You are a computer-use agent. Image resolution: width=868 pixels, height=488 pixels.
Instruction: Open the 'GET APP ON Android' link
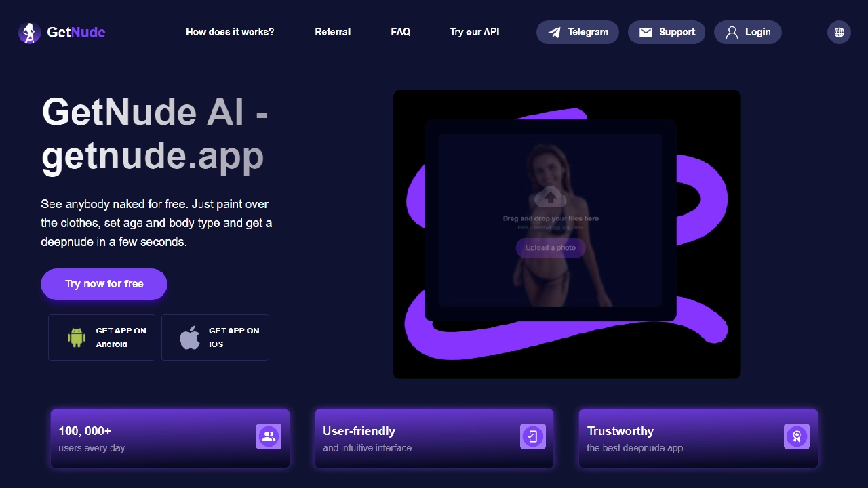[x=101, y=337]
